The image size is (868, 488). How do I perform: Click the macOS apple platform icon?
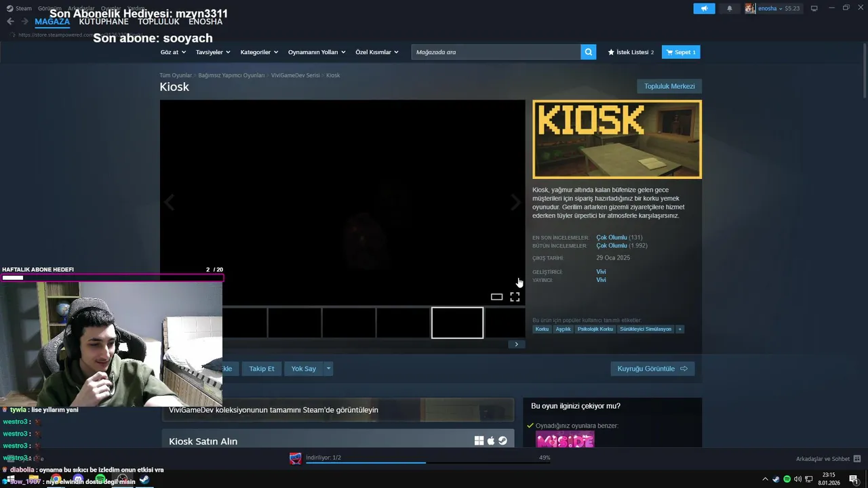491,441
